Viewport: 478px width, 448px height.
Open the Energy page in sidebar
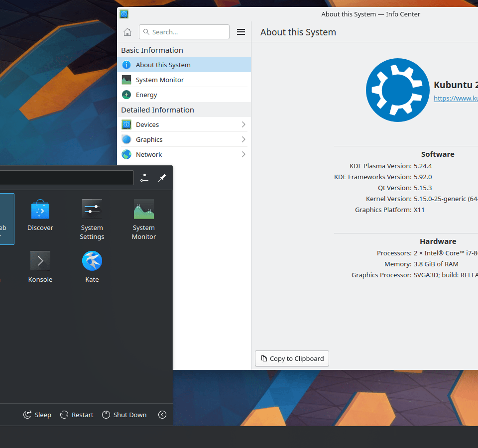tap(184, 95)
